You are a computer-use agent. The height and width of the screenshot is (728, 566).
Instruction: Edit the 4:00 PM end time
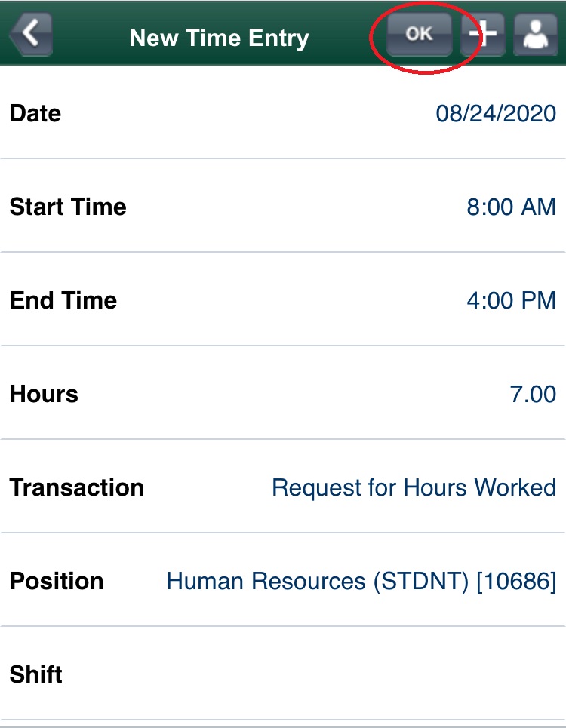[x=511, y=301]
